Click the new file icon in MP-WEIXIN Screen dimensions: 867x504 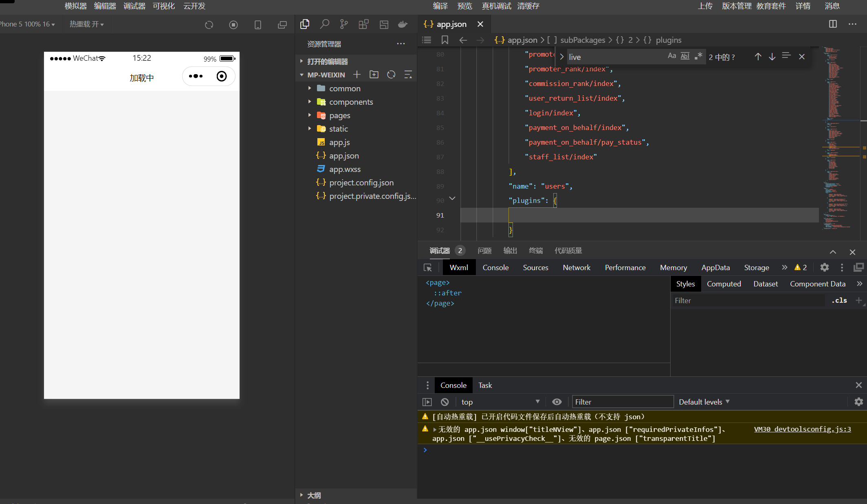pyautogui.click(x=358, y=74)
